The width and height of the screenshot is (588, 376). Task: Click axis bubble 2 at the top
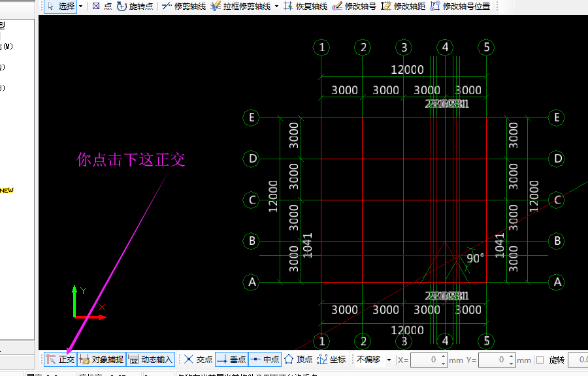(x=363, y=48)
